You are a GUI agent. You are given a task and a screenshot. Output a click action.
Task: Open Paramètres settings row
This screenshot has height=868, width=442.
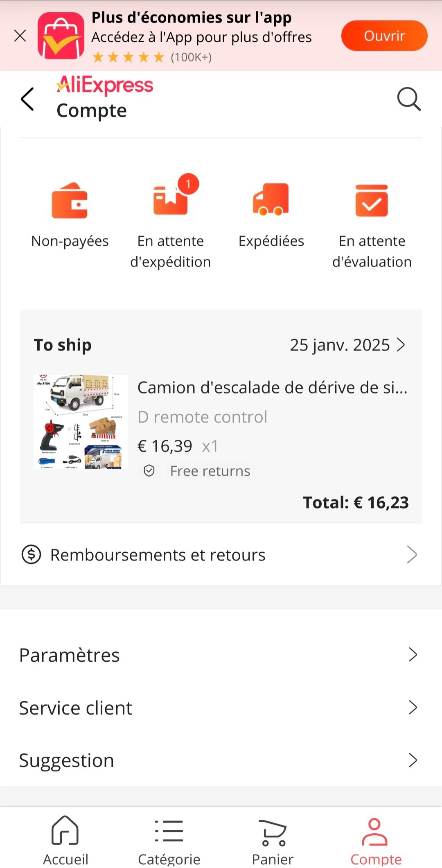click(220, 655)
